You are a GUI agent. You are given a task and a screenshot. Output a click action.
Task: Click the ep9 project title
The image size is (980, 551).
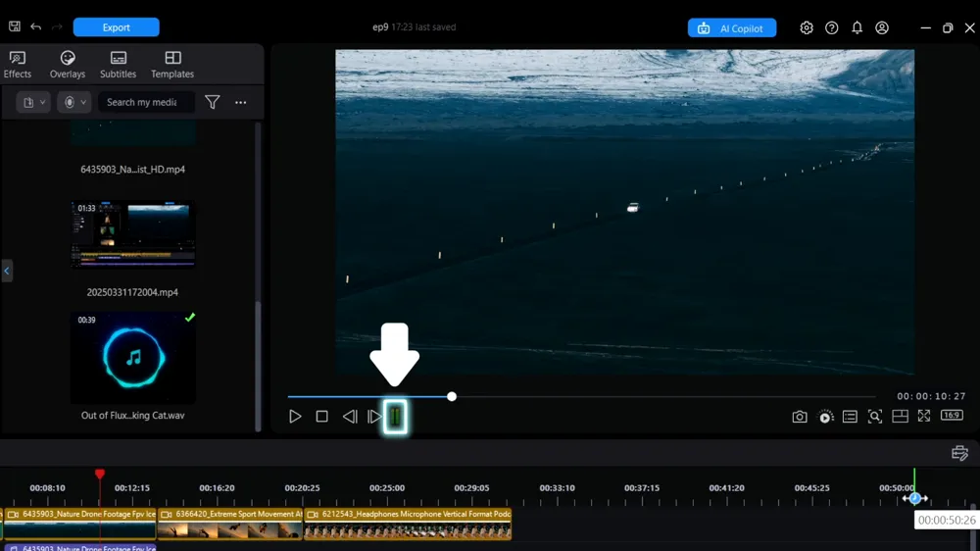point(380,26)
